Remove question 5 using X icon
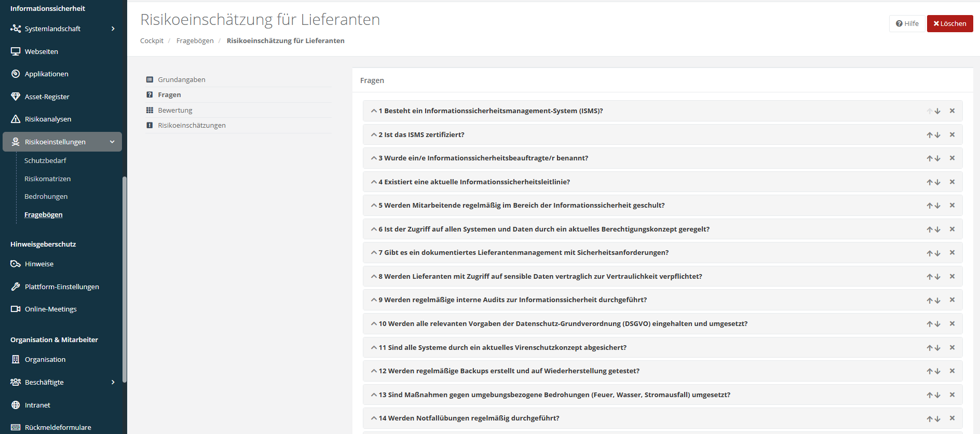The height and width of the screenshot is (434, 980). [x=952, y=205]
